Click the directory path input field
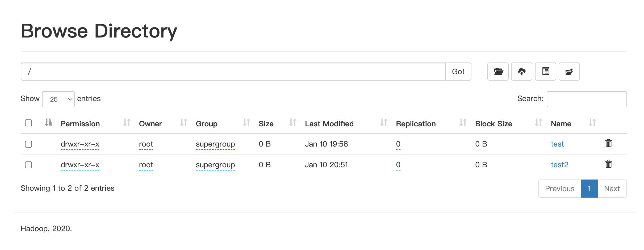644x250 pixels. 233,72
